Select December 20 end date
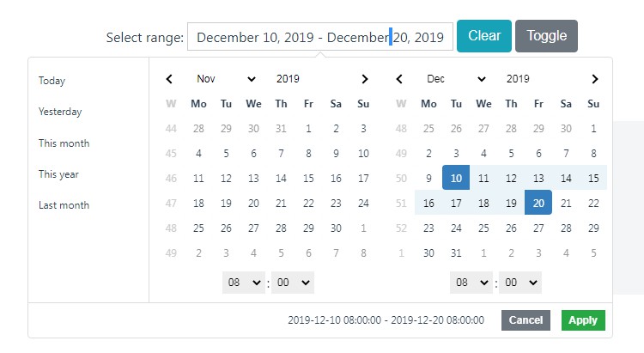The height and width of the screenshot is (353, 644). [x=538, y=203]
